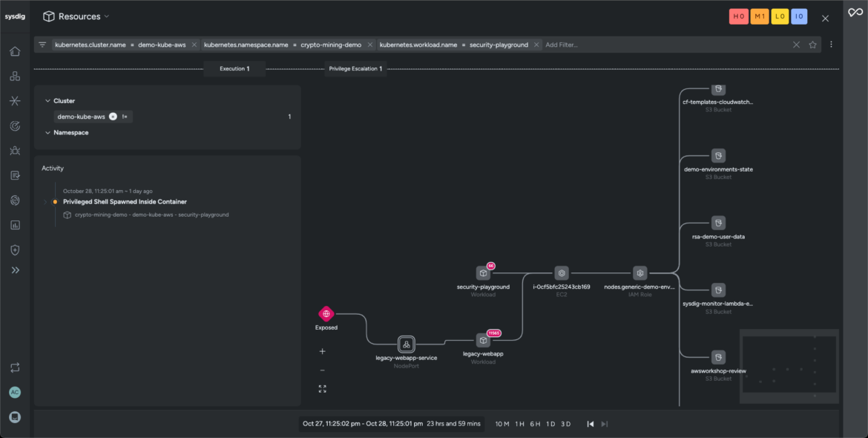868x438 pixels.
Task: Click the rsa-demo-user-data S3 bucket icon
Action: [x=719, y=223]
